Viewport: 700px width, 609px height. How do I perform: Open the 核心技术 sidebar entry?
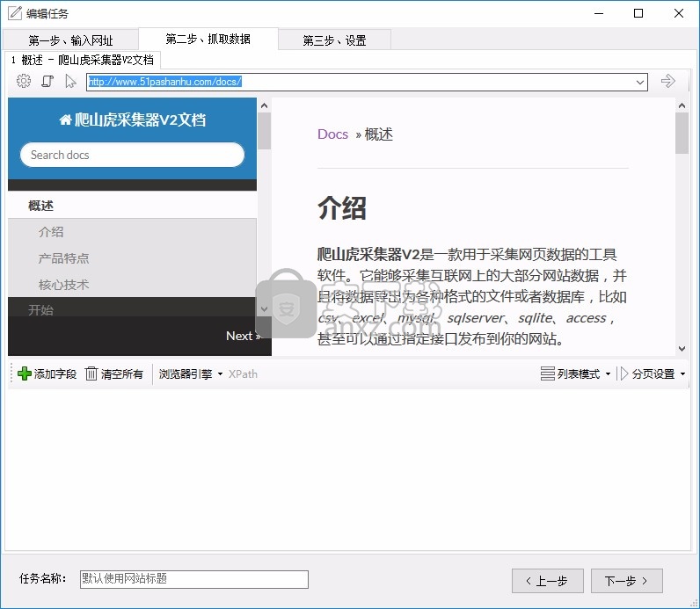coord(64,284)
